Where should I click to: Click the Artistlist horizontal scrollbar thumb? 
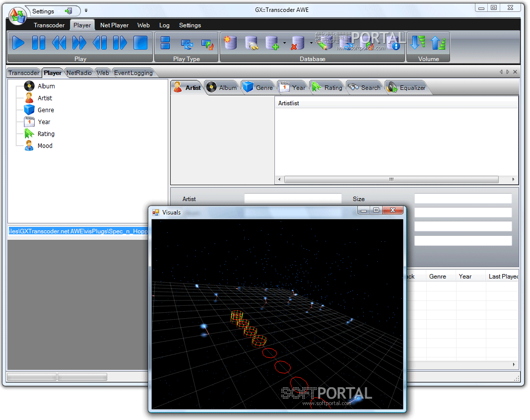pos(392,179)
